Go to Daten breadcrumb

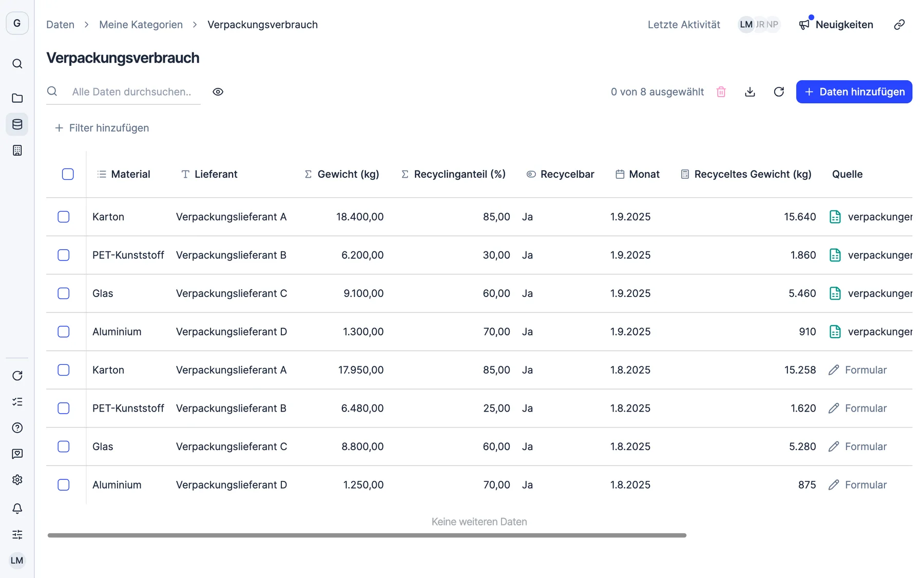(x=60, y=25)
